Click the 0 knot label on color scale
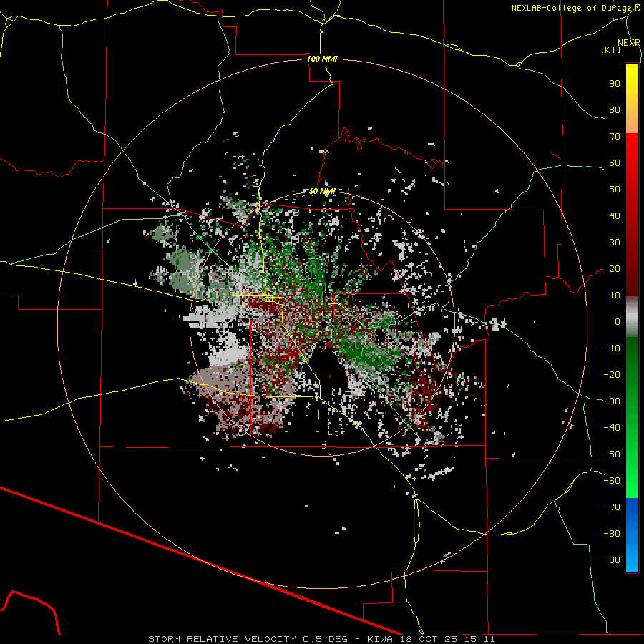 pos(618,321)
